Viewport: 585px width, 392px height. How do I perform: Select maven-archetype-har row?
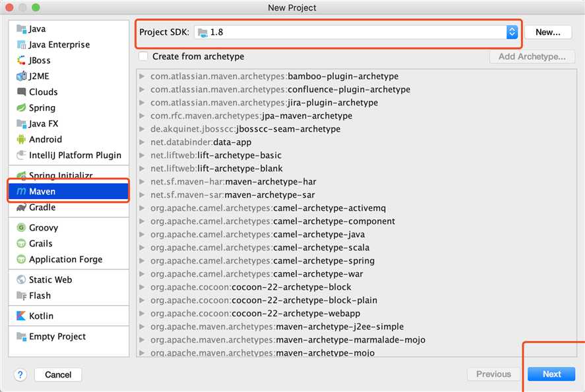coord(357,182)
